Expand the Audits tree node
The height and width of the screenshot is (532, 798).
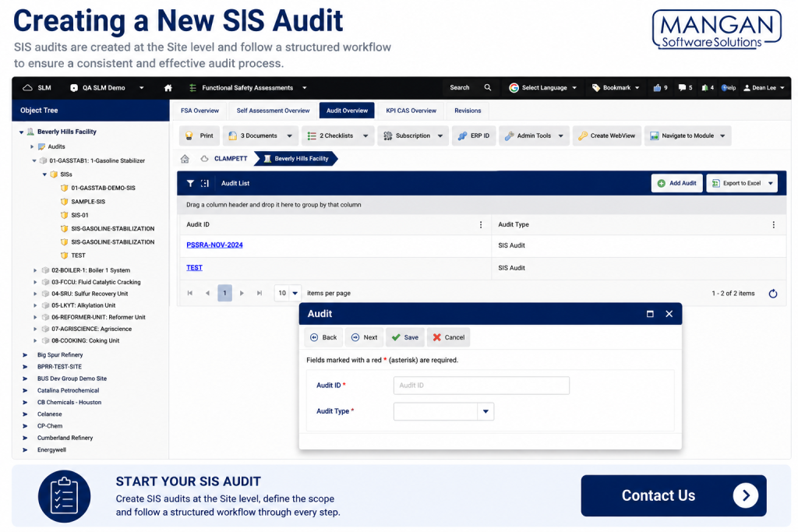click(32, 147)
